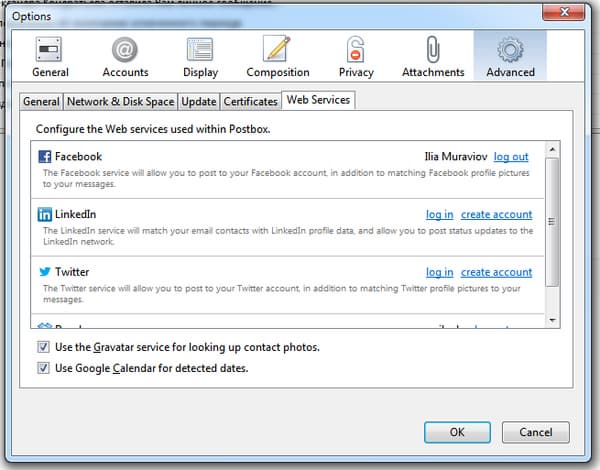This screenshot has height=470, width=600.
Task: Open the Display options pane
Action: click(x=200, y=56)
